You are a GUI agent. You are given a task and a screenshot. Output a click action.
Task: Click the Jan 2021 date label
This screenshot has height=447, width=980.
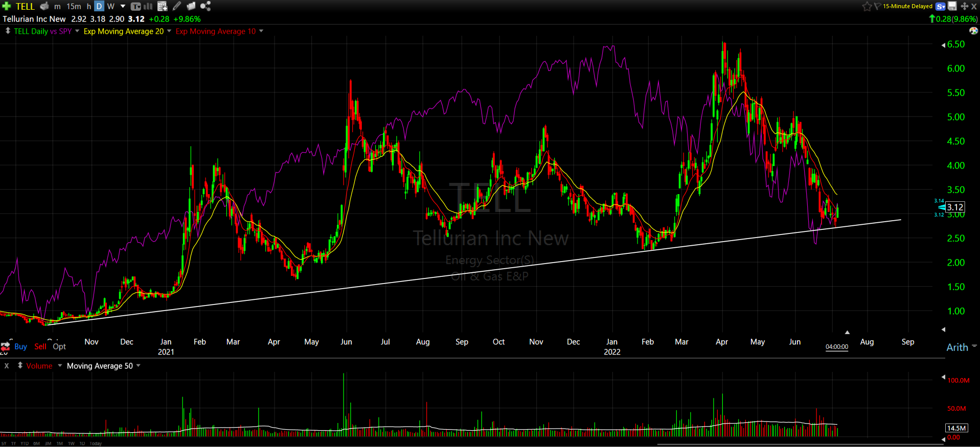(166, 347)
